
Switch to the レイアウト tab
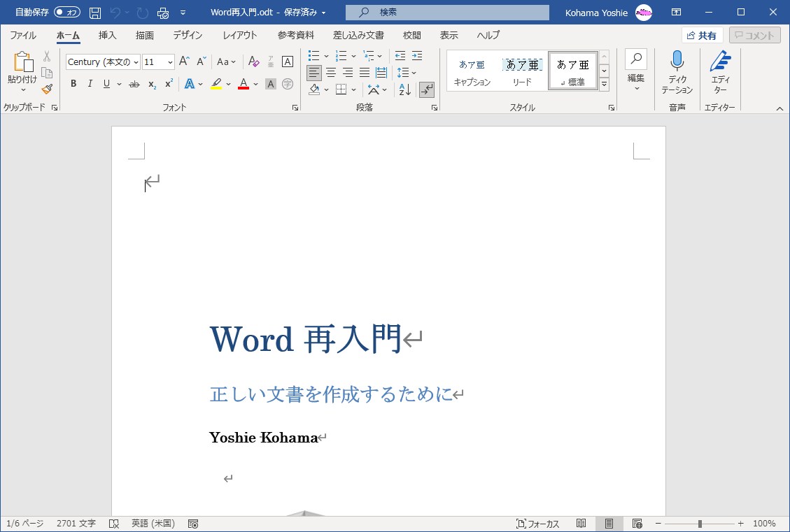[x=240, y=36]
